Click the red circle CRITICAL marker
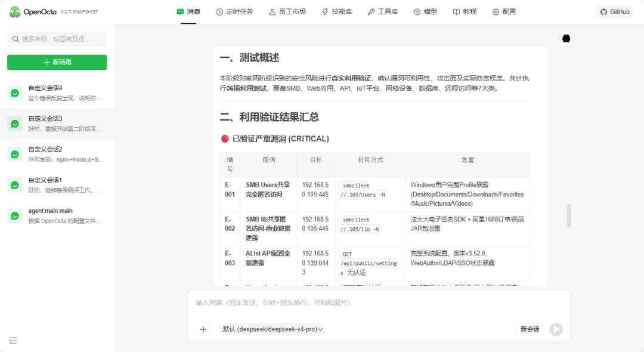Viewport: 644px width, 352px height. click(225, 139)
